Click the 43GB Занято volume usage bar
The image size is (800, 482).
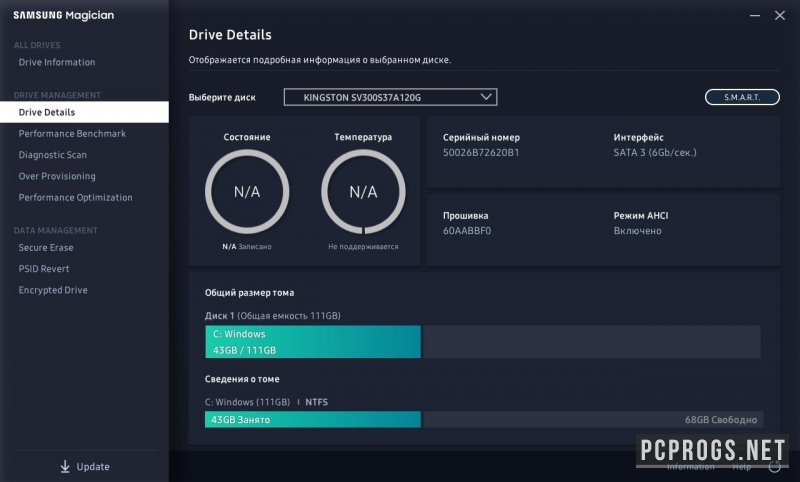(x=312, y=420)
